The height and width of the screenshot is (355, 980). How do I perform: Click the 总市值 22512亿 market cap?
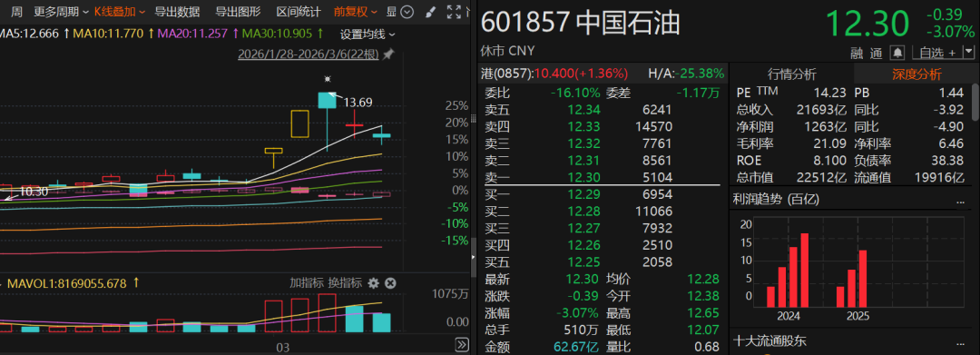(820, 178)
